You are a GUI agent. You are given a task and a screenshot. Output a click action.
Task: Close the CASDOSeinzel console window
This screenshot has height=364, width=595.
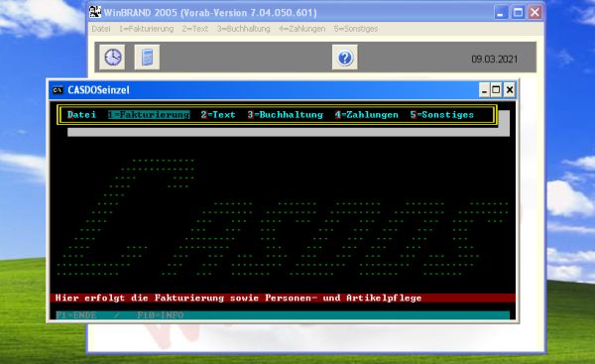(510, 90)
